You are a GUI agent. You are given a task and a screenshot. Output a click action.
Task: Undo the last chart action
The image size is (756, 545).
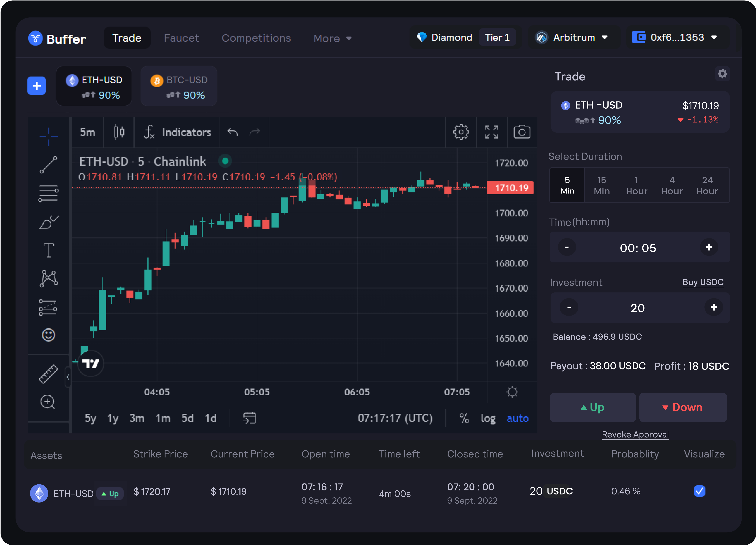pos(233,132)
